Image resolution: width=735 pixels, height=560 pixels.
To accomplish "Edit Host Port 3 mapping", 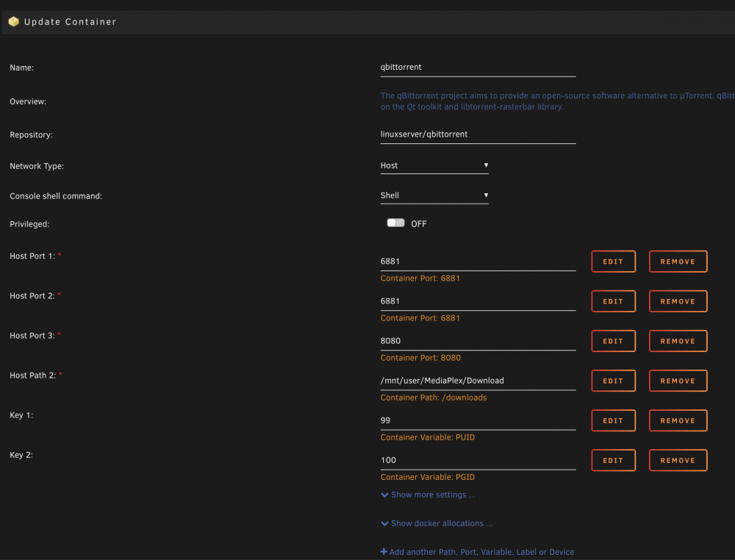I will pos(613,341).
